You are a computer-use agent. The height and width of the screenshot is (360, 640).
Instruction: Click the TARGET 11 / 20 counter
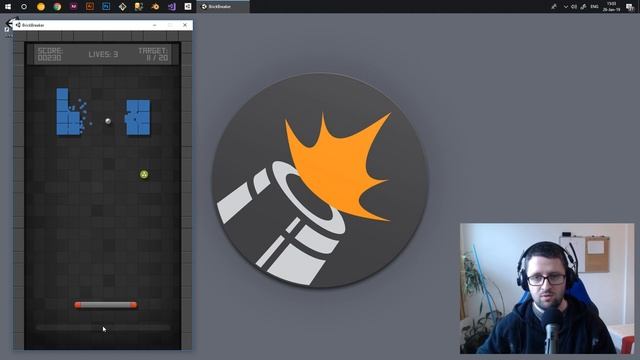coord(153,54)
